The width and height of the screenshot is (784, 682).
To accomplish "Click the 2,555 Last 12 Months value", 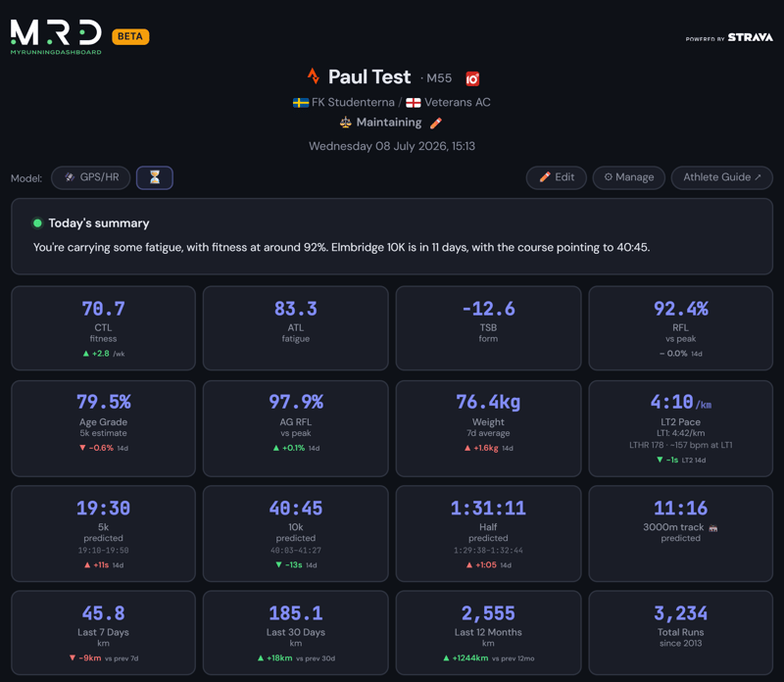I will [488, 613].
